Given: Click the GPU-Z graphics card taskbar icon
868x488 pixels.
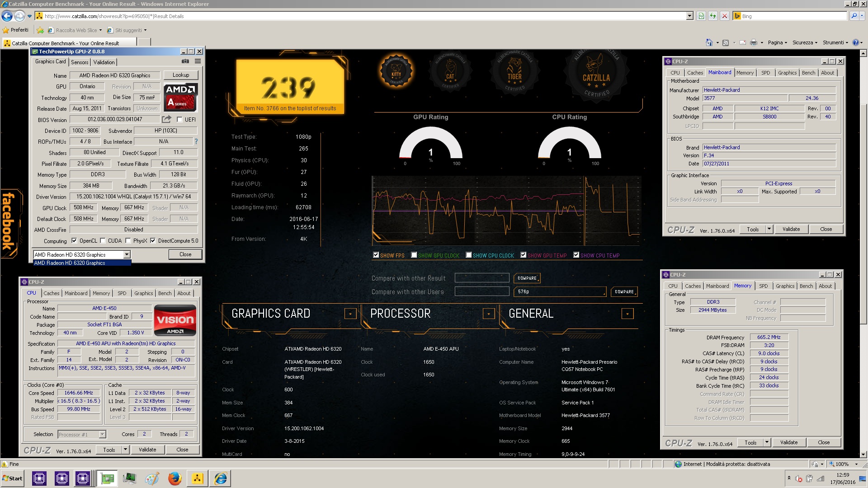Looking at the screenshot, I should 107,479.
